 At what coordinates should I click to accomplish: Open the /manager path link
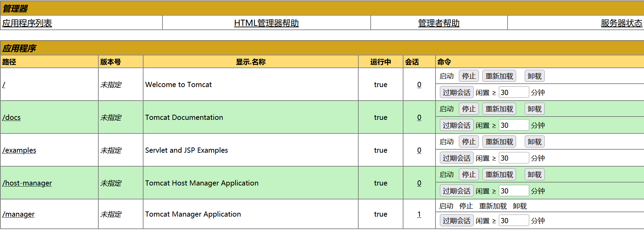(19, 214)
